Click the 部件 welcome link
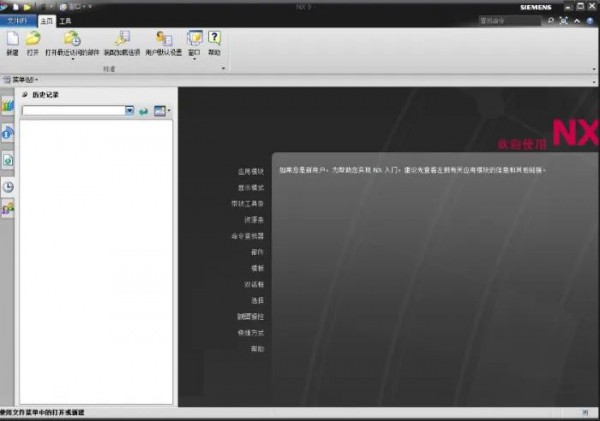The image size is (600, 421). pyautogui.click(x=258, y=252)
